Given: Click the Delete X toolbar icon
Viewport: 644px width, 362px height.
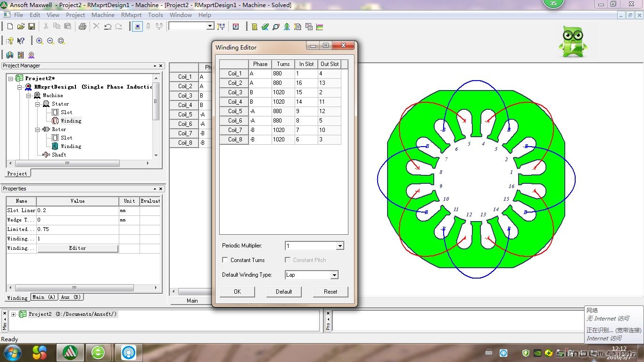Looking at the screenshot, I should [96, 26].
